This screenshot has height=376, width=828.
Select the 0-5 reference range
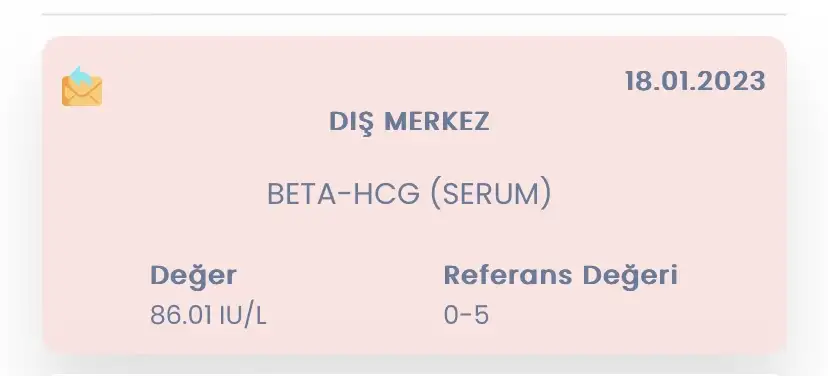tap(466, 315)
